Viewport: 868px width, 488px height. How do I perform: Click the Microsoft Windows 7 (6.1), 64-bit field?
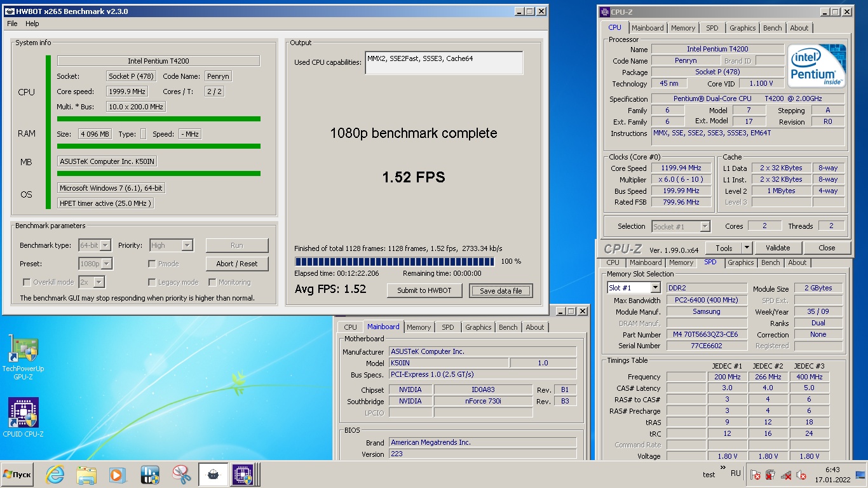pyautogui.click(x=111, y=188)
